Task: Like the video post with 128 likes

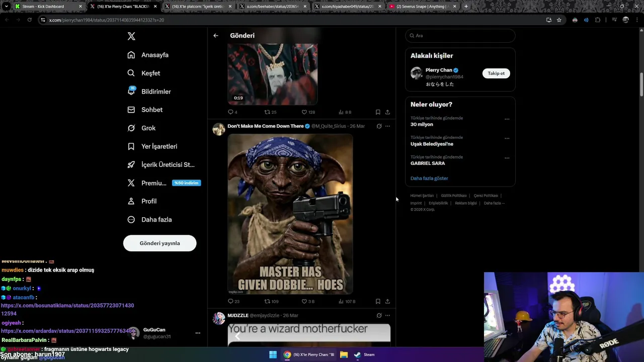Action: (308, 112)
